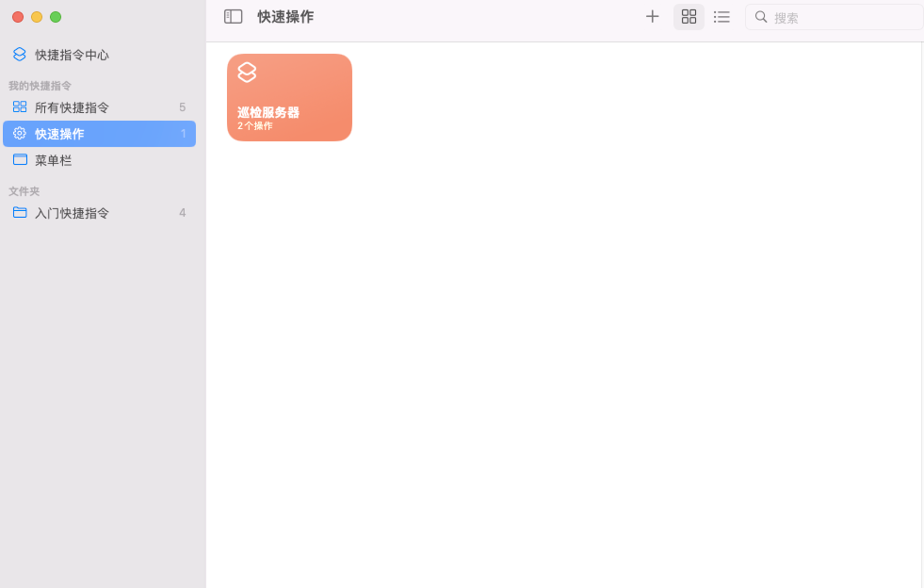Image resolution: width=924 pixels, height=588 pixels.
Task: Select 所有快捷指令 in sidebar
Action: pos(99,107)
